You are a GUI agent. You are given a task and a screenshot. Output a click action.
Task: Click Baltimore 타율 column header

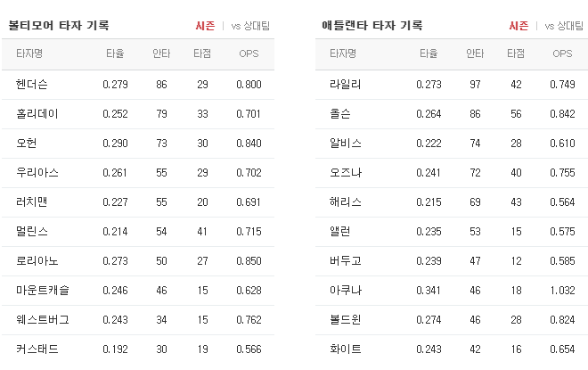click(x=115, y=53)
